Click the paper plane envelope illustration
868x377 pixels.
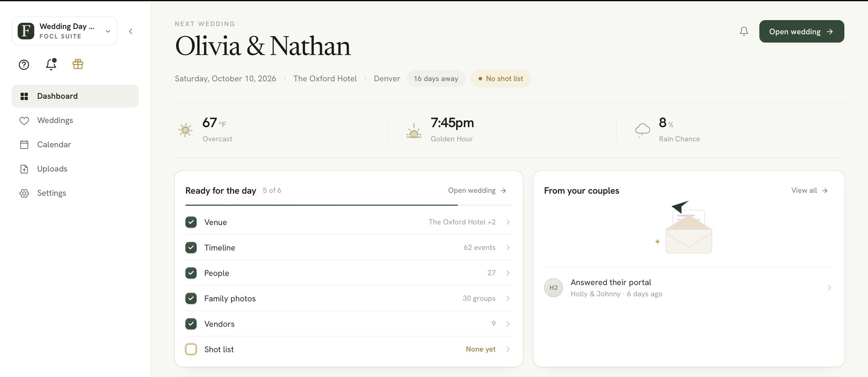(685, 227)
